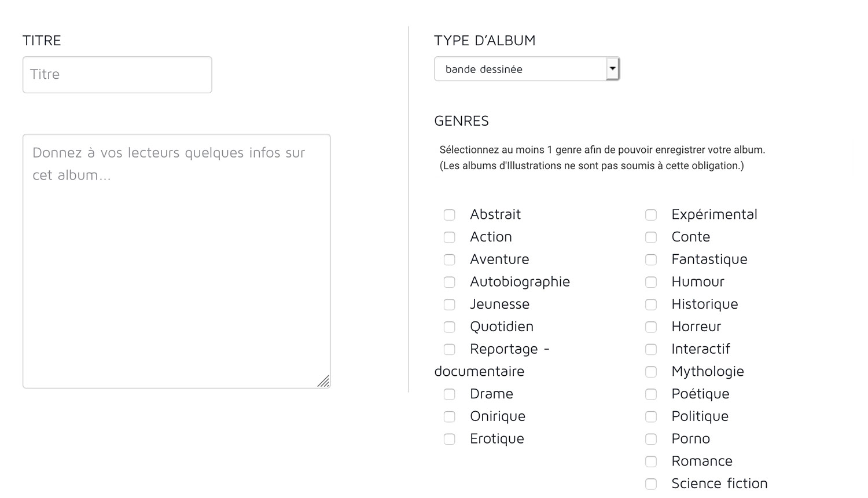This screenshot has width=868, height=498.
Task: Enable the Action genre checkbox
Action: [x=450, y=237]
